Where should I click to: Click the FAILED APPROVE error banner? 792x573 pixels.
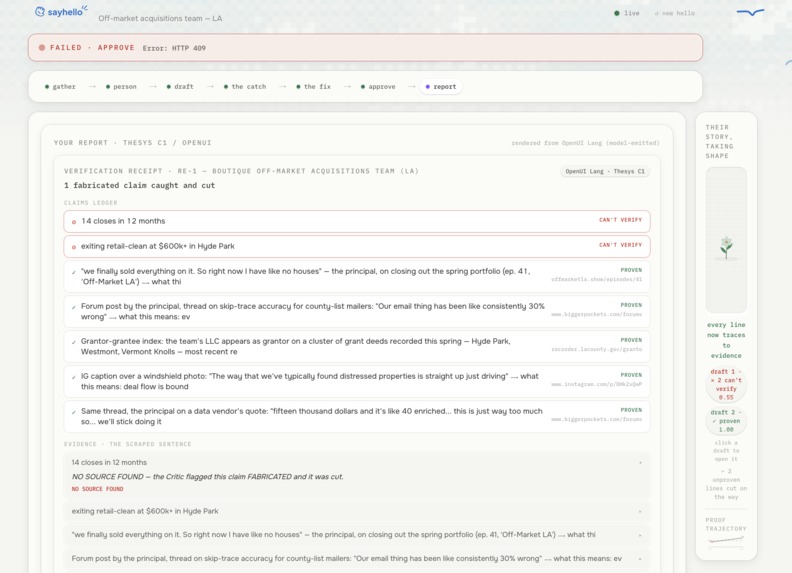365,48
